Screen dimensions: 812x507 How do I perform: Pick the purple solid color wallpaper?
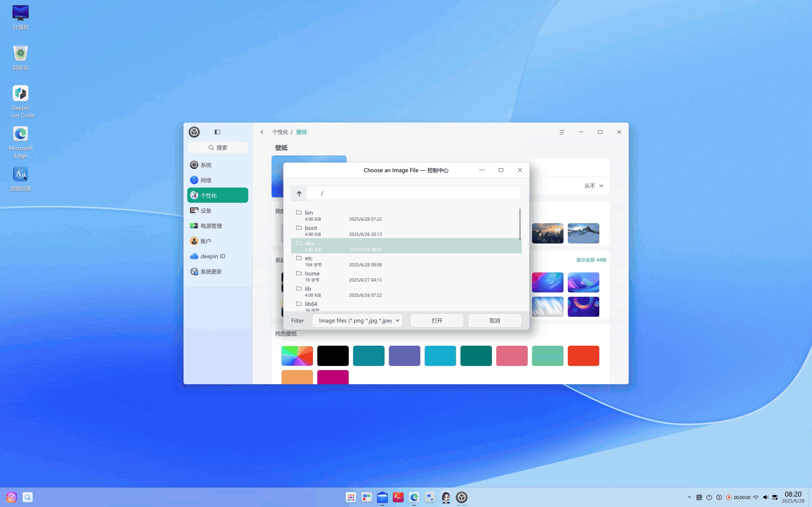coord(404,356)
